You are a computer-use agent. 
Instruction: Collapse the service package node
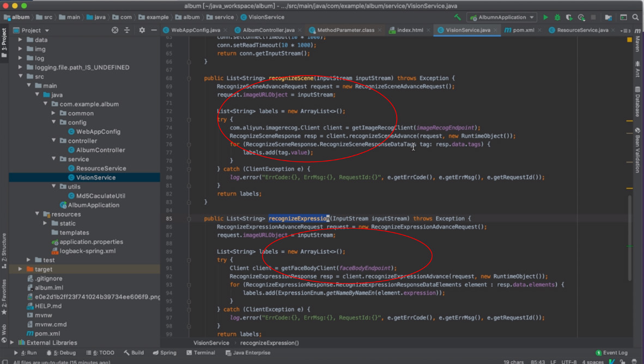click(54, 159)
